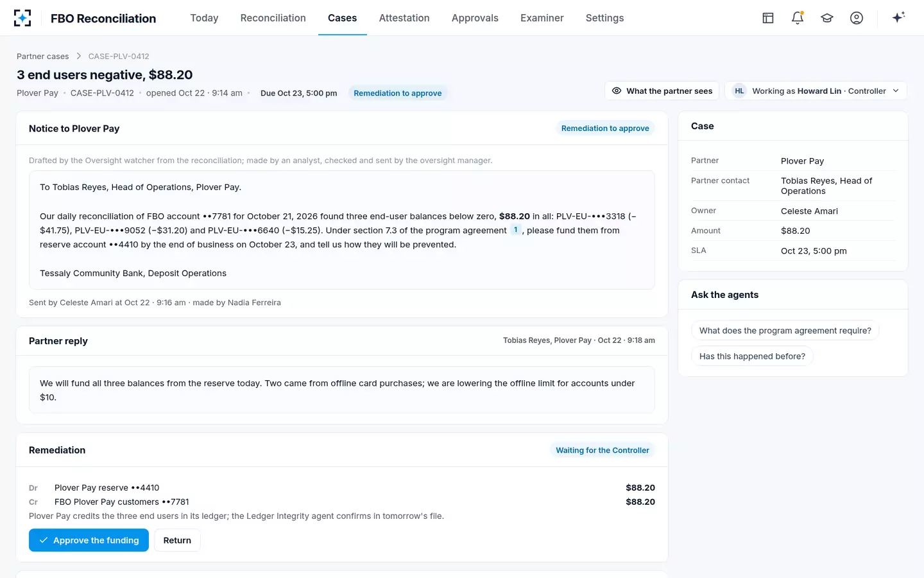Image resolution: width=924 pixels, height=578 pixels.
Task: Open the layout panel icon in header
Action: pyautogui.click(x=768, y=18)
